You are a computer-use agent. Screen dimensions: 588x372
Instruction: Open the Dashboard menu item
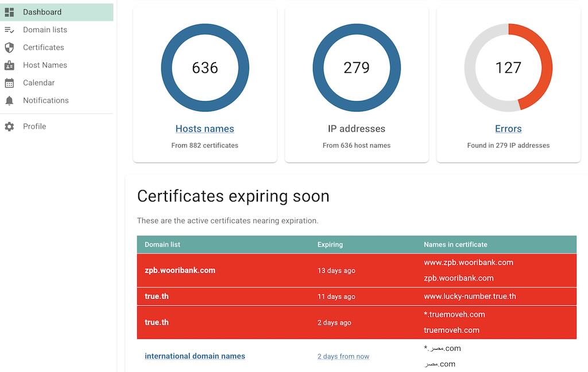coord(57,12)
